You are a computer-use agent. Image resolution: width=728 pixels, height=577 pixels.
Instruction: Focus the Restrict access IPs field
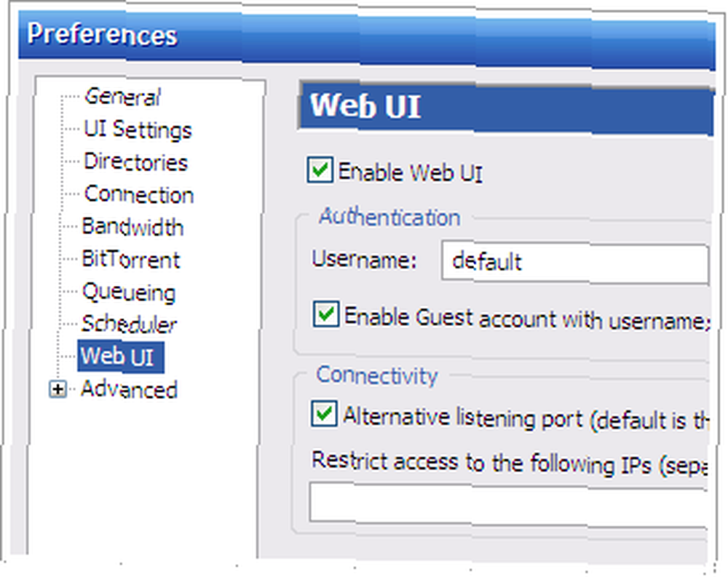(x=509, y=504)
